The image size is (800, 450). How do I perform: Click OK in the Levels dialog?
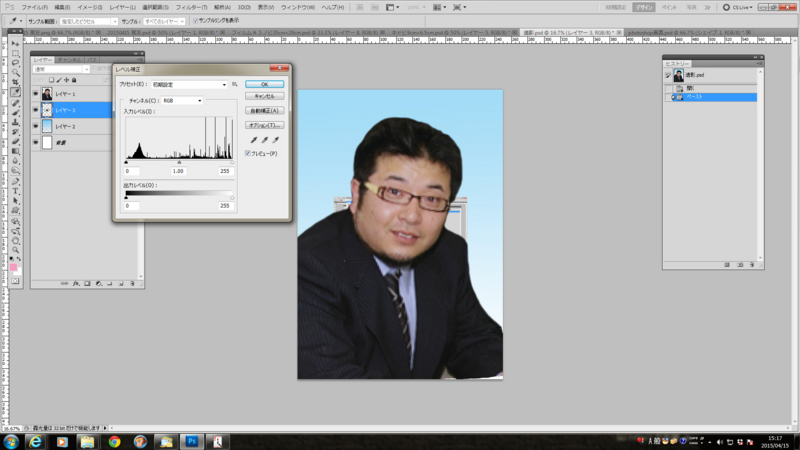click(x=264, y=84)
